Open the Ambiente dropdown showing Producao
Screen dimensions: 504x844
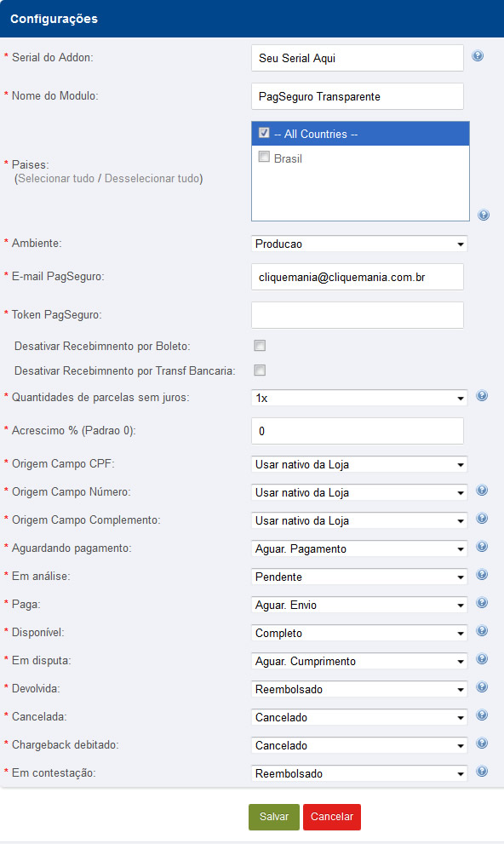point(359,244)
